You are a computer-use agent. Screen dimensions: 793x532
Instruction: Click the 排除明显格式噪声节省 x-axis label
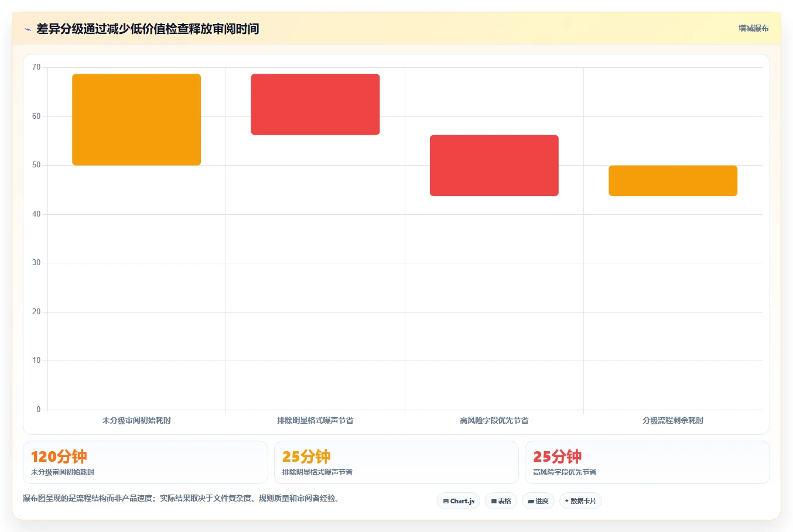click(315, 420)
